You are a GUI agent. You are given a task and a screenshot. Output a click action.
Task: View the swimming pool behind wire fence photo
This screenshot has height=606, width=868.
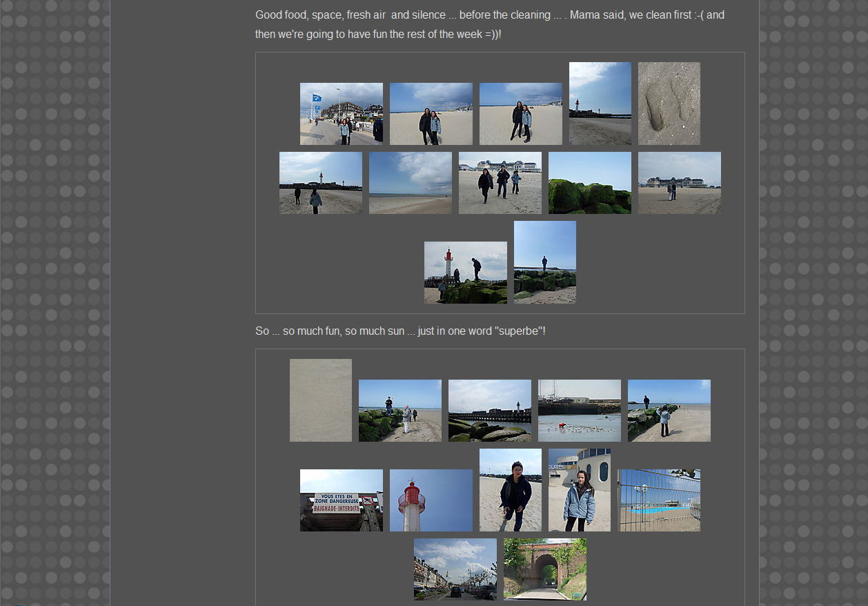[658, 500]
